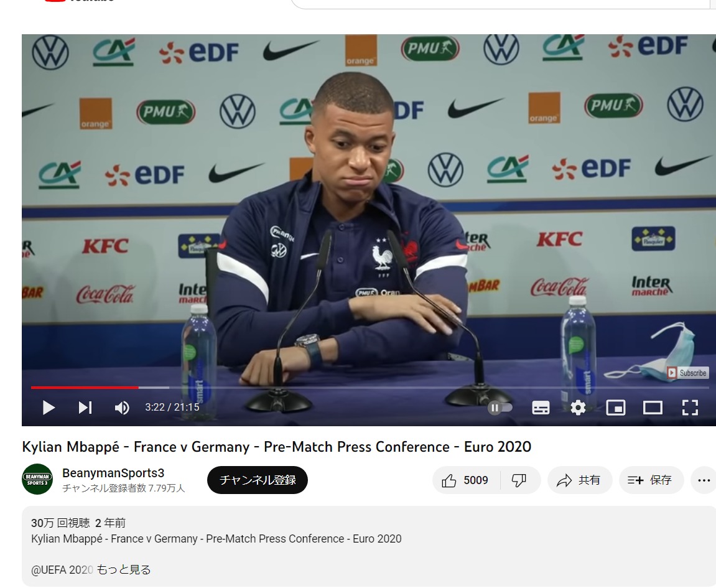Mute the video volume speaker icon
The width and height of the screenshot is (716, 588).
pos(122,408)
